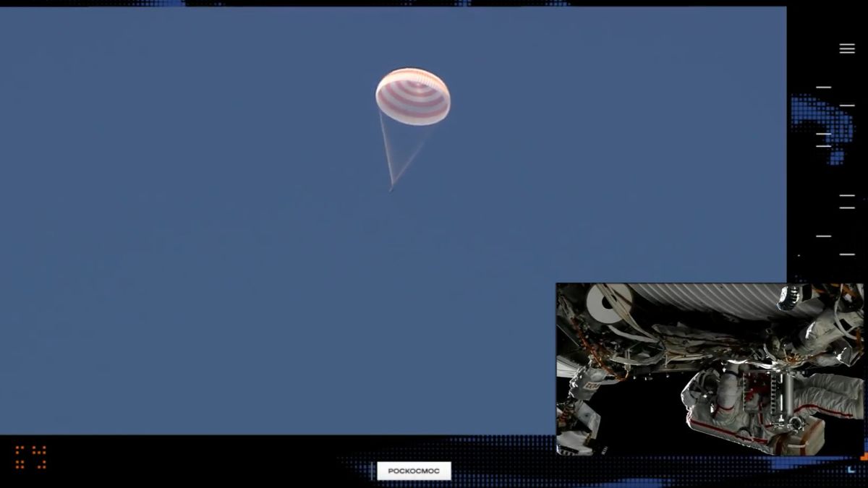Image resolution: width=868 pixels, height=488 pixels.
Task: Click the double-dash marker over blue pixel pattern
Action: click(823, 140)
